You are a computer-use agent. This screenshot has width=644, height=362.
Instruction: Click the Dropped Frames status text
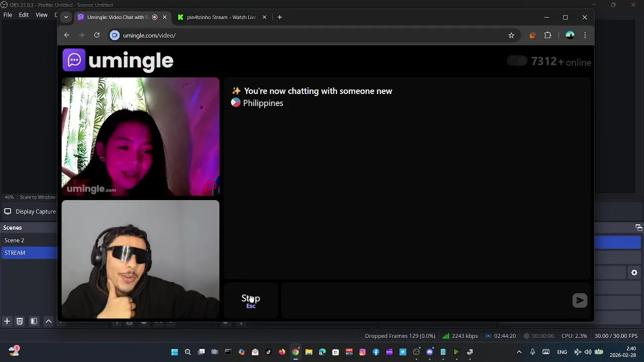[x=400, y=336]
